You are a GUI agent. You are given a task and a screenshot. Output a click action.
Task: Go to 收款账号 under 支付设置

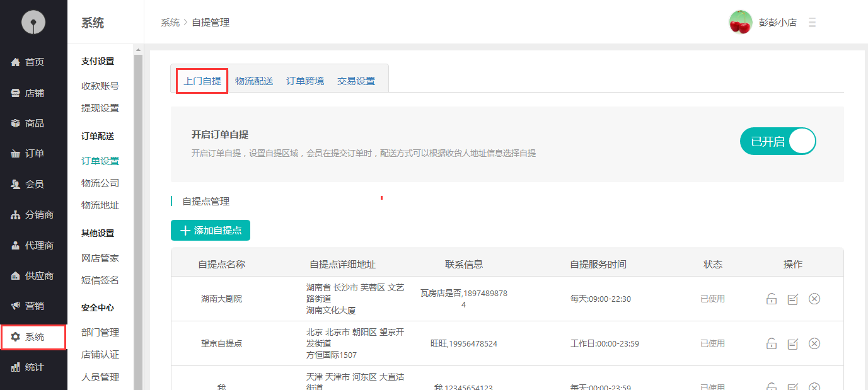(100, 86)
